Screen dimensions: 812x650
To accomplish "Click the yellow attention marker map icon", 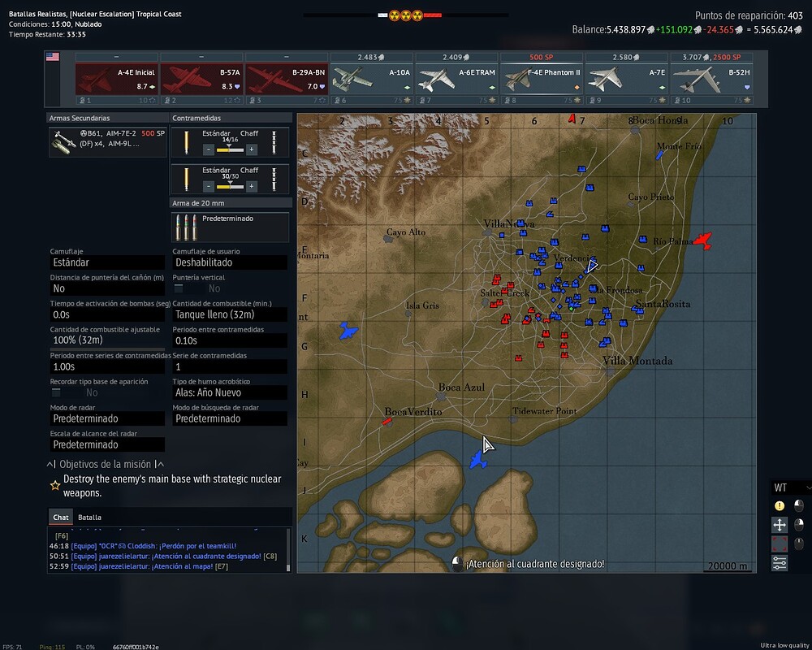I will [x=780, y=505].
